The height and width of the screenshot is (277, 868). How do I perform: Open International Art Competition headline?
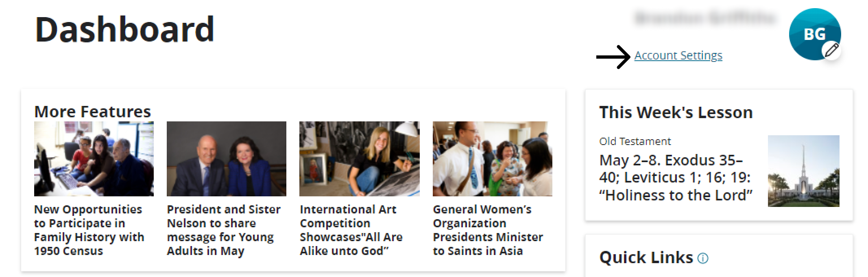point(351,230)
